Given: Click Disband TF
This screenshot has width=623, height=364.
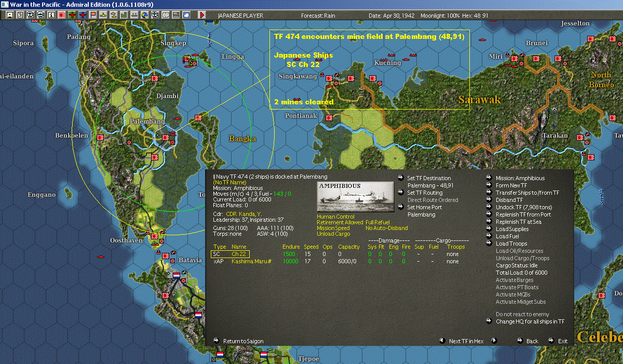Looking at the screenshot, I should coord(509,200).
